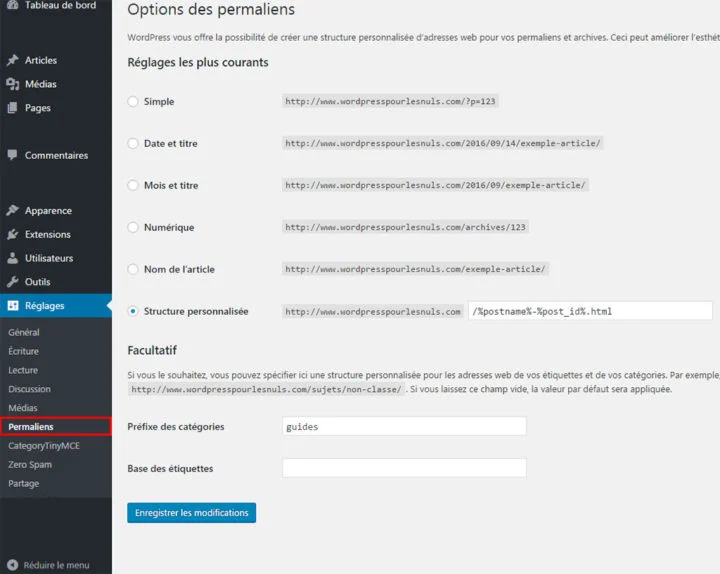The height and width of the screenshot is (574, 720).
Task: Click the Pages icon in sidebar
Action: pos(12,108)
